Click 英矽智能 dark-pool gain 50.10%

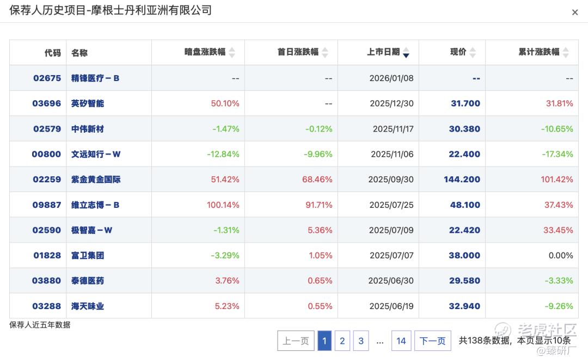(x=225, y=103)
